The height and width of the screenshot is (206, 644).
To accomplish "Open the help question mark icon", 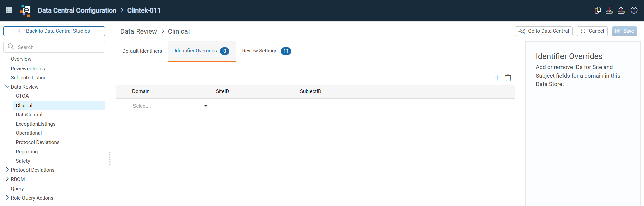I will pyautogui.click(x=634, y=10).
